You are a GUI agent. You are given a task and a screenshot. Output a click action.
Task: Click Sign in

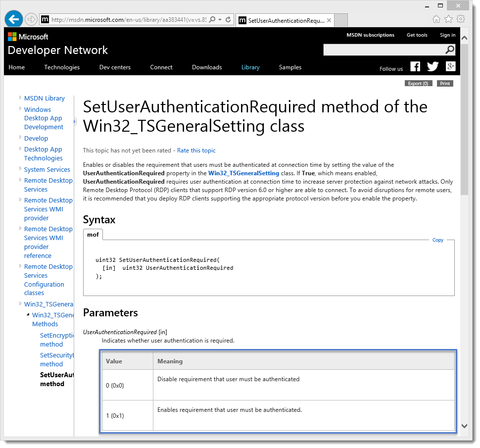click(447, 35)
